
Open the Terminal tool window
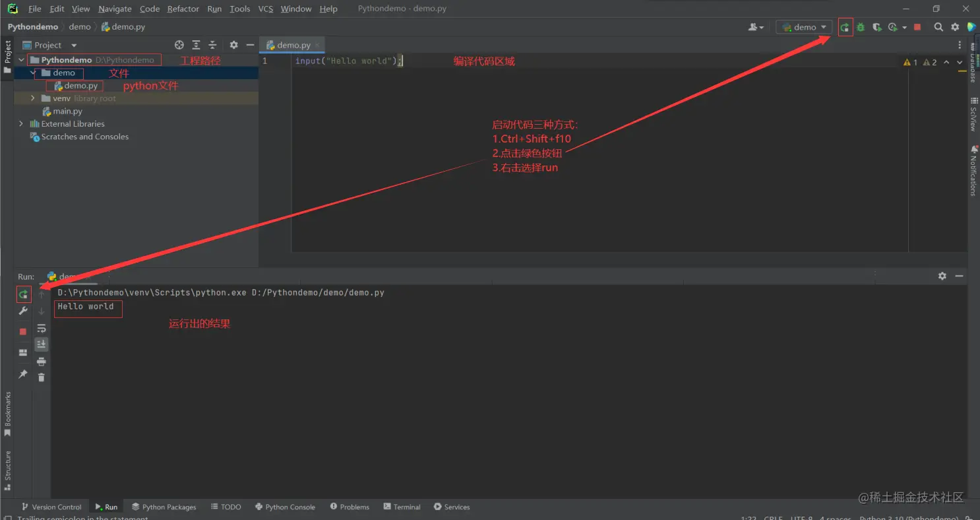click(x=402, y=507)
